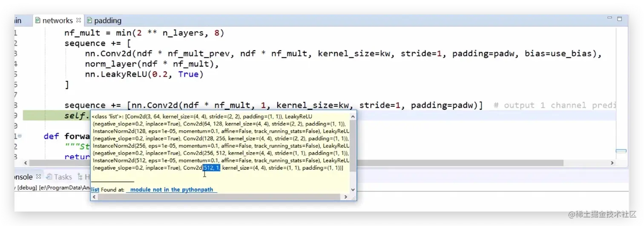The width and height of the screenshot is (644, 226).
Task: Close the networks tab with its X
Action: [78, 20]
